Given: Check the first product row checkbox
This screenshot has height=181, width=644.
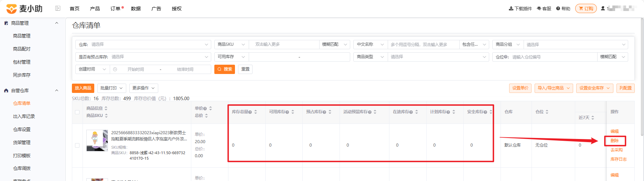Looking at the screenshot, I should [x=77, y=145].
